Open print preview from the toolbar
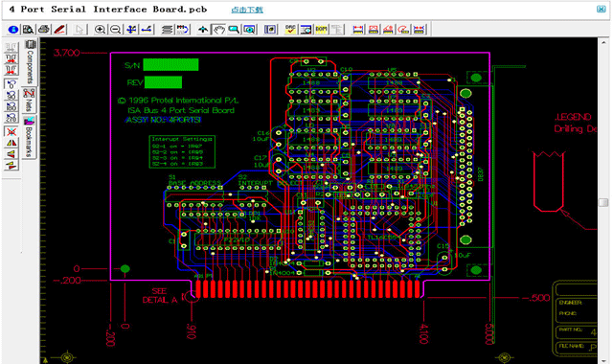Viewport: 613px width, 364px height. pyautogui.click(x=28, y=30)
